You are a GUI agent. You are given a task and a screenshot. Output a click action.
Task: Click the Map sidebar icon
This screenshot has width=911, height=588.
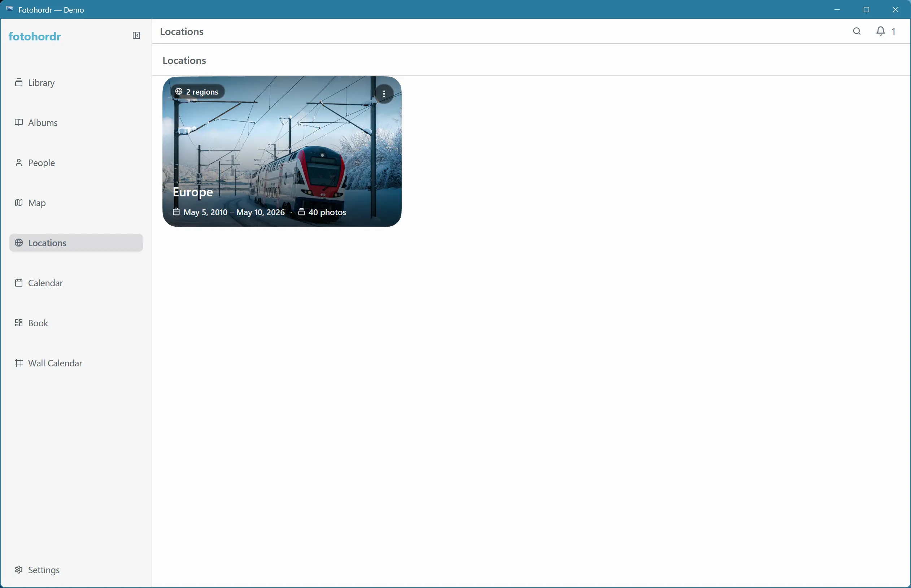point(19,203)
